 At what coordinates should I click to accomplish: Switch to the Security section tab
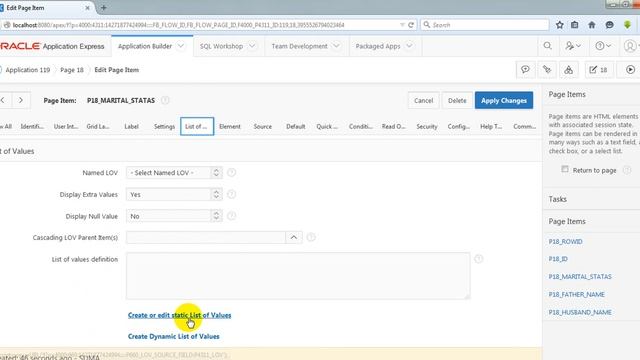tap(427, 127)
